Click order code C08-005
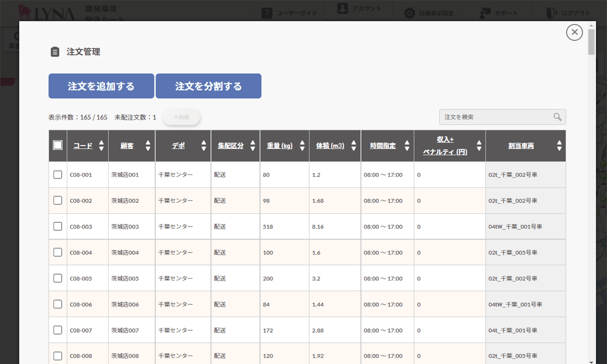Viewport: 607px width, 364px height. point(81,279)
